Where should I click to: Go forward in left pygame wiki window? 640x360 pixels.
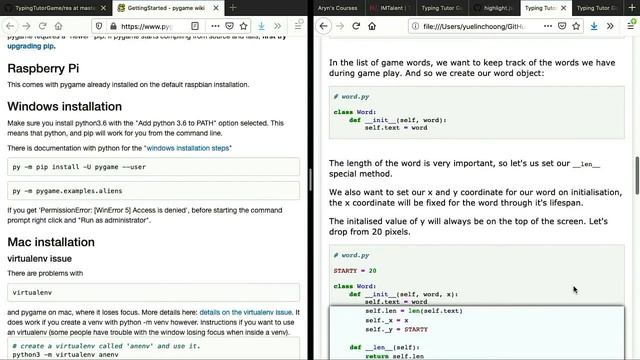click(26, 26)
